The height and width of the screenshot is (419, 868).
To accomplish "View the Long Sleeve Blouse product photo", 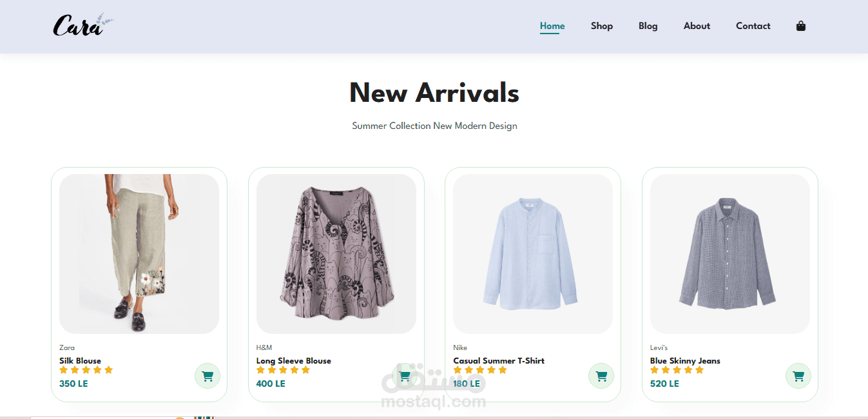I will [x=336, y=253].
